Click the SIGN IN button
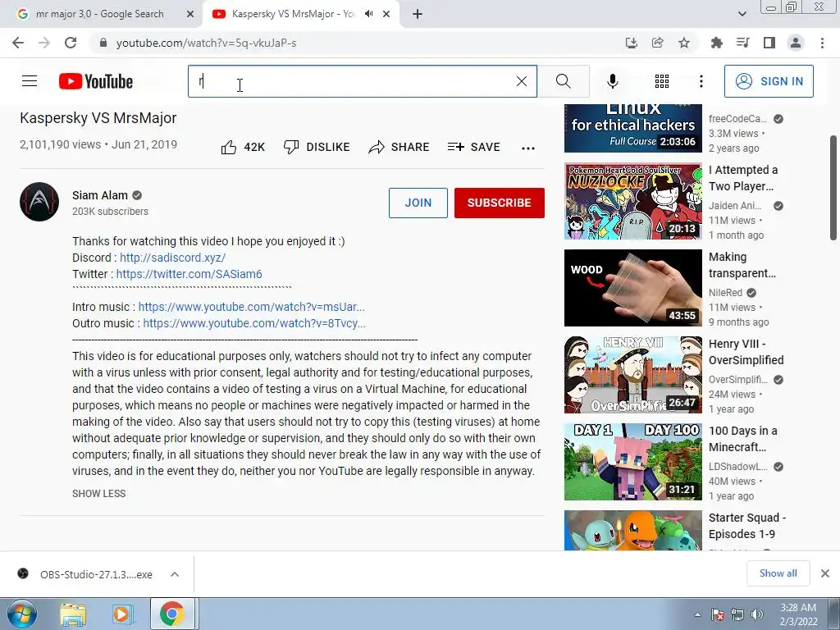840x630 pixels. point(769,81)
